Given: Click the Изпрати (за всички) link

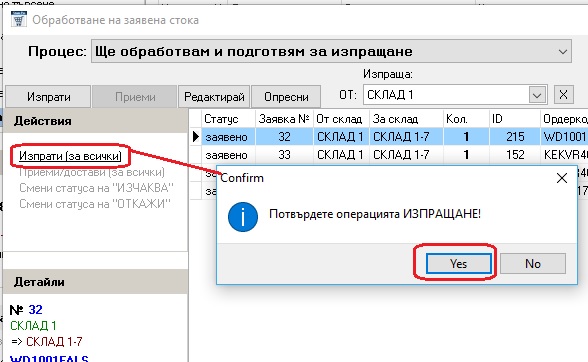Looking at the screenshot, I should [x=70, y=156].
